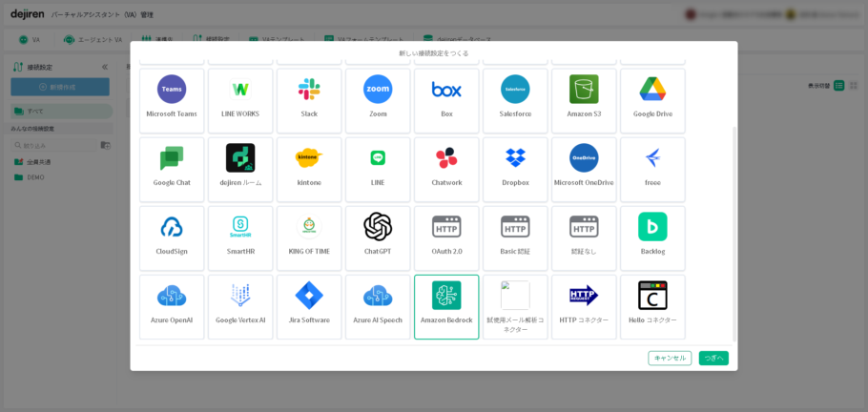
Task: Open the エージェント VA tab
Action: (x=93, y=40)
